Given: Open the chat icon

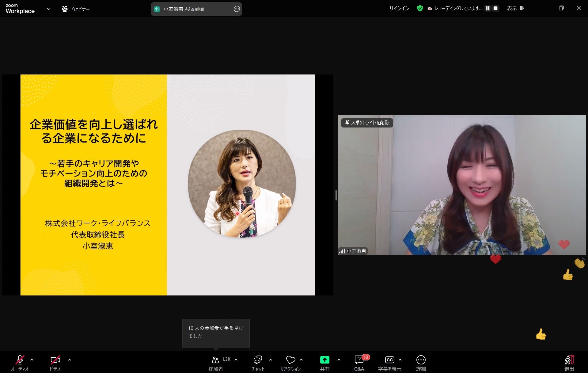Looking at the screenshot, I should pyautogui.click(x=258, y=360).
